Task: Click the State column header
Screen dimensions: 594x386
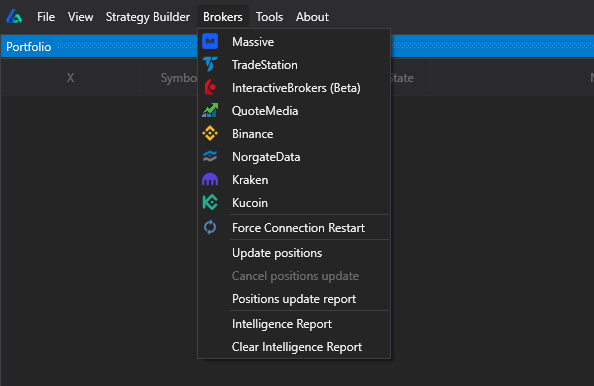Action: pyautogui.click(x=411, y=78)
